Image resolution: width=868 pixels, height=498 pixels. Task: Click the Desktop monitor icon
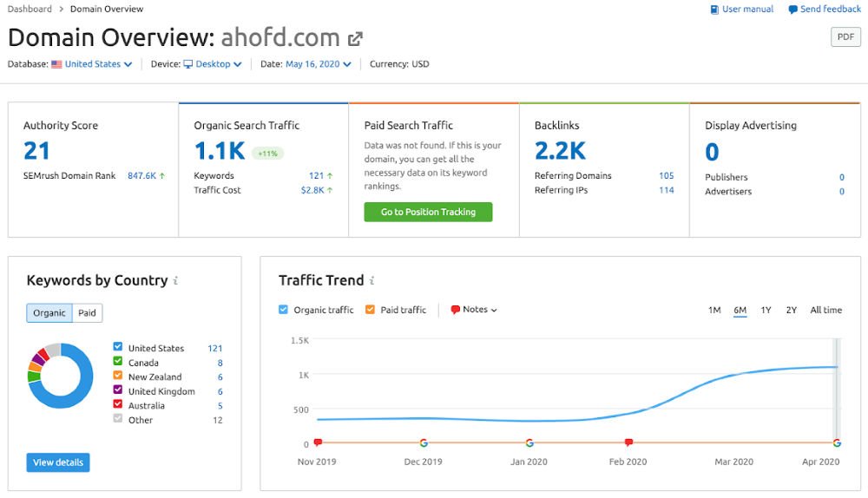pyautogui.click(x=188, y=64)
